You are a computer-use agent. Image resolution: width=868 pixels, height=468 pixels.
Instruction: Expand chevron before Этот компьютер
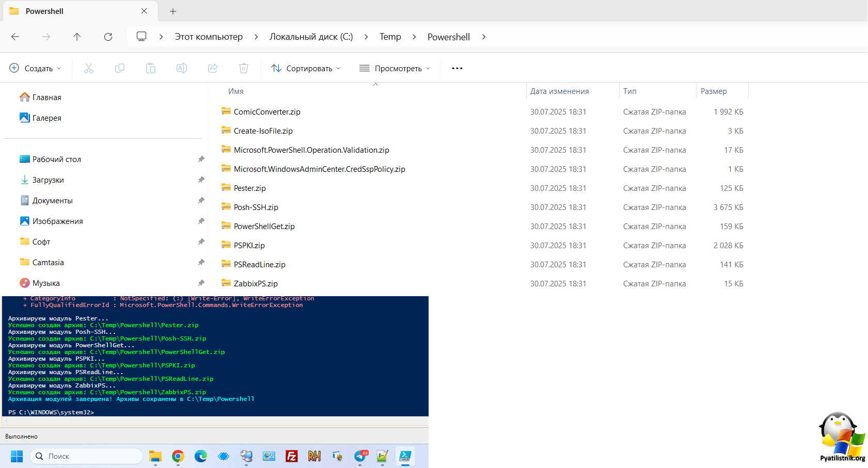pyautogui.click(x=161, y=37)
